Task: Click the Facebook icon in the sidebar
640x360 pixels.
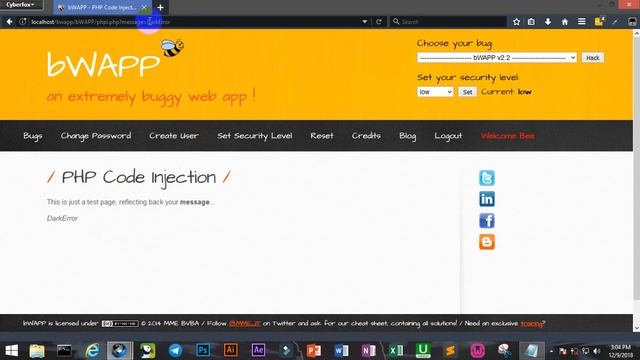Action: (487, 220)
